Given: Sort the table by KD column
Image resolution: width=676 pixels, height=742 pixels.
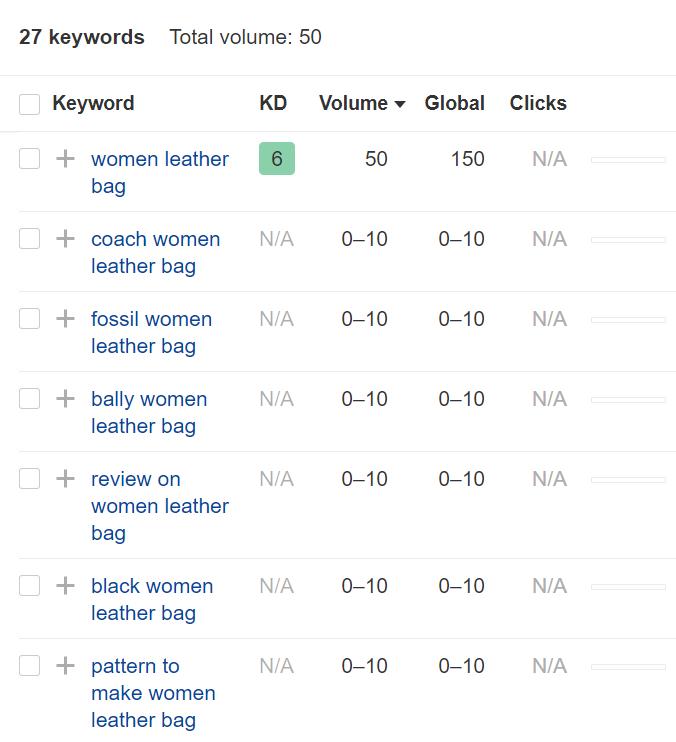Looking at the screenshot, I should point(273,103).
